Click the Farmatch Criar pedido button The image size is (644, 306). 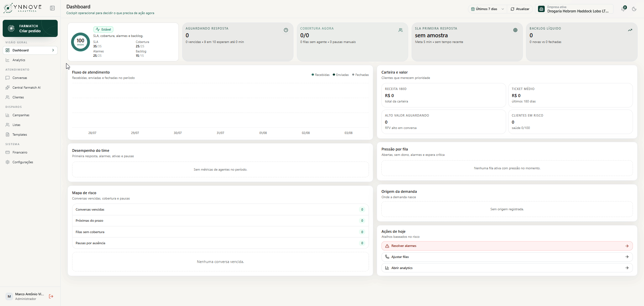pyautogui.click(x=30, y=29)
